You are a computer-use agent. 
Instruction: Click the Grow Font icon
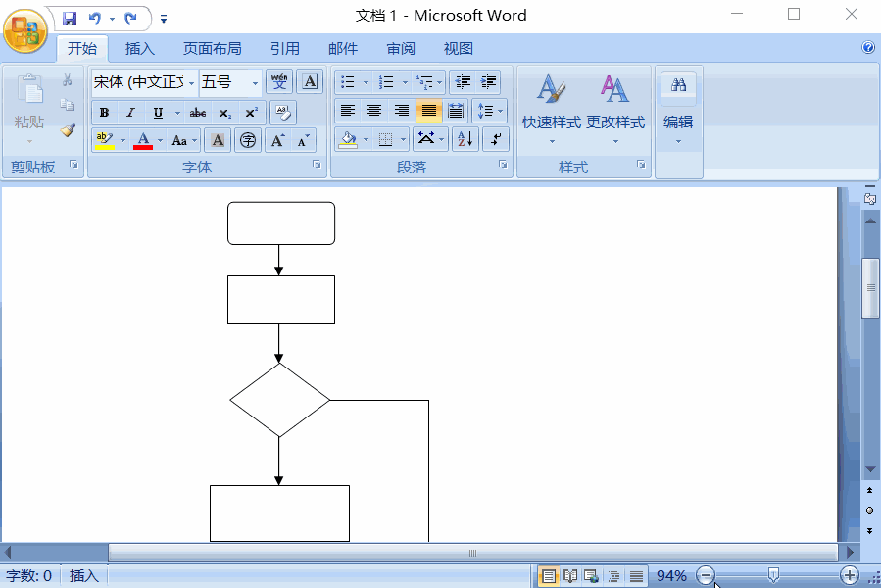pos(278,140)
